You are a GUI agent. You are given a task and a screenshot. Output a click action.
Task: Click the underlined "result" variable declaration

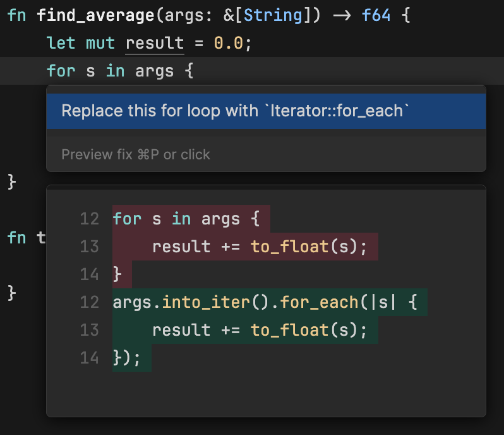pos(155,43)
